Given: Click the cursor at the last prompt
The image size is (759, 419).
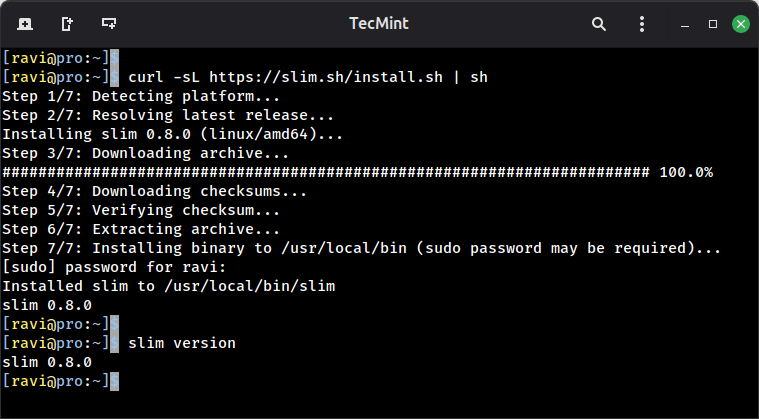Looking at the screenshot, I should coord(115,381).
